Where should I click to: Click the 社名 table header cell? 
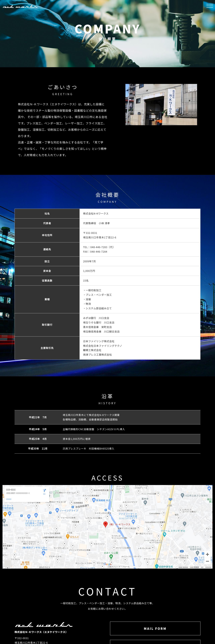[x=47, y=213]
